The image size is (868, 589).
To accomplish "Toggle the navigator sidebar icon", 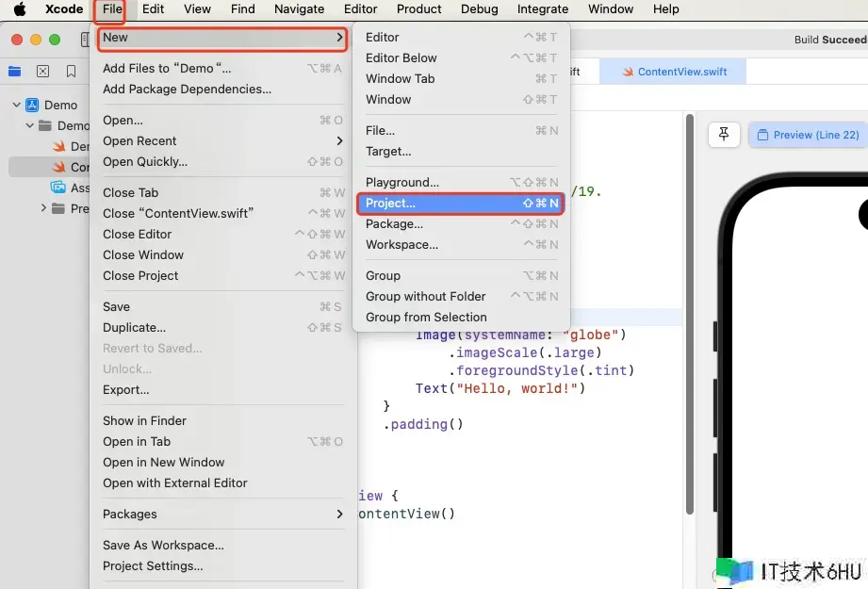I will pos(85,40).
